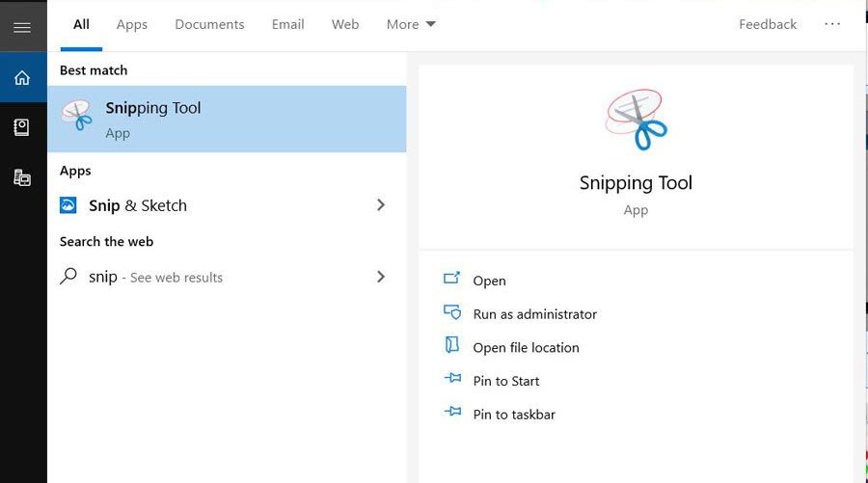868x483 pixels.
Task: Select the Home sidebar icon
Action: (x=22, y=77)
